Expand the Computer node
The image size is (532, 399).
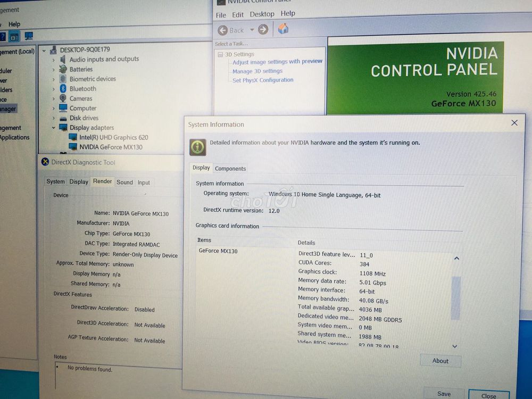point(53,109)
